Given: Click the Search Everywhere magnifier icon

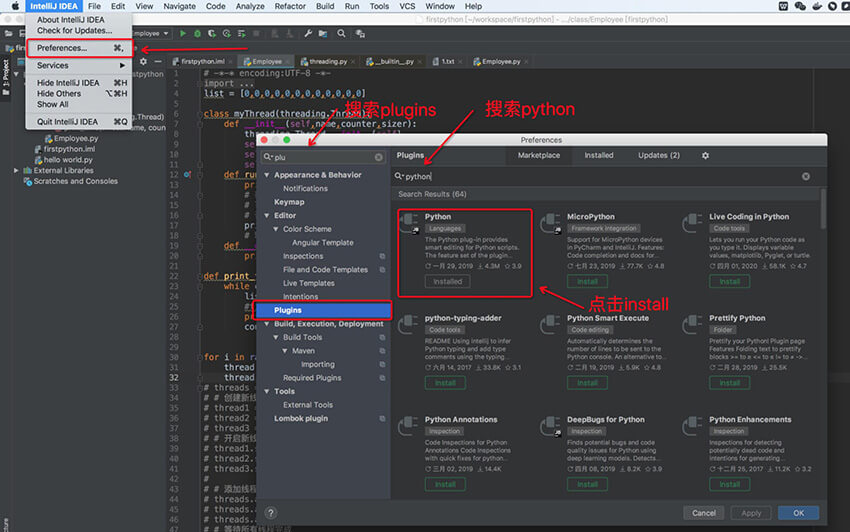Looking at the screenshot, I should pos(341,34).
